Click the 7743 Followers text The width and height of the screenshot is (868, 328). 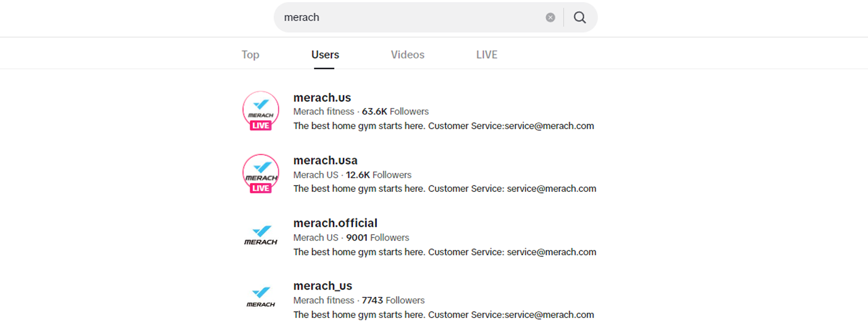pyautogui.click(x=393, y=301)
